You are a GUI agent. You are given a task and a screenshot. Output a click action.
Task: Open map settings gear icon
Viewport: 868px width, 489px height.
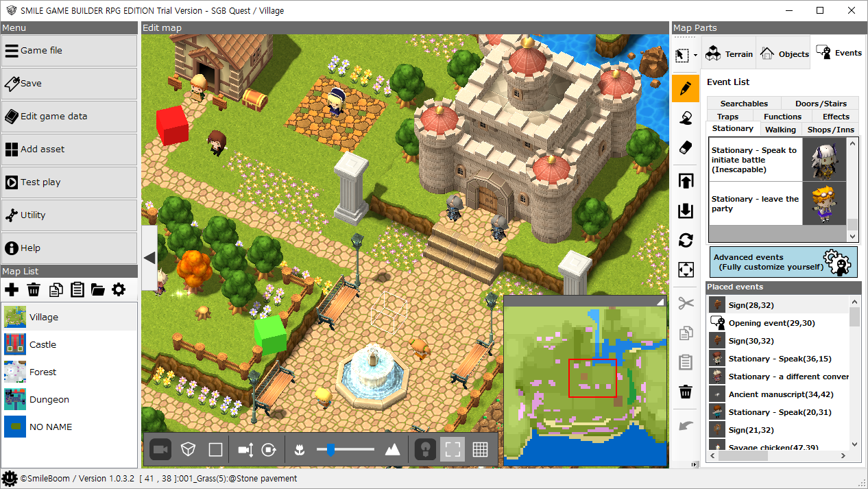[119, 289]
